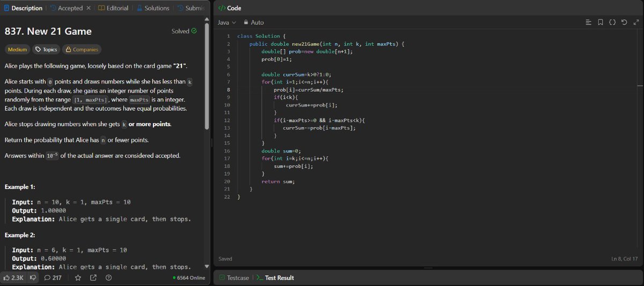Screen dimensions: 644x286
Task: Click line number 12 in gutter
Action: point(228,120)
